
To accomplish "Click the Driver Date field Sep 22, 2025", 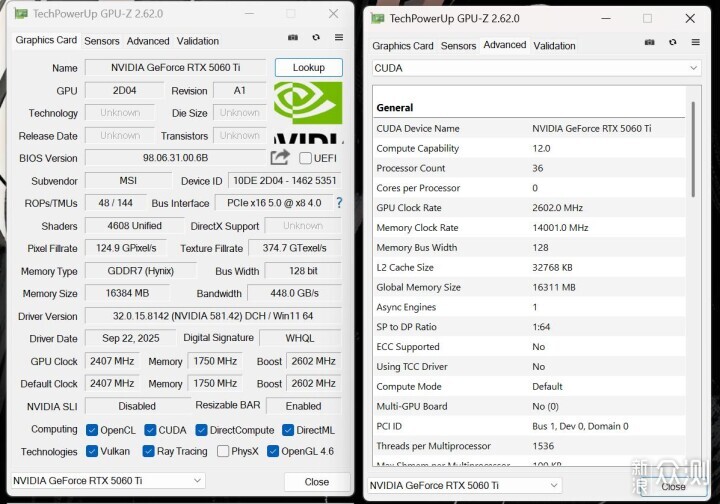I will [130, 338].
